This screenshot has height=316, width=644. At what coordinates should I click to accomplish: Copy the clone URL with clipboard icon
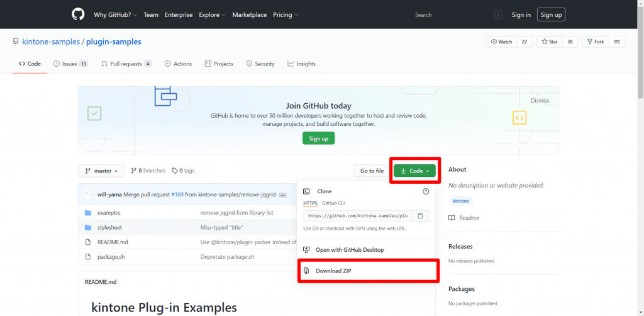pos(420,215)
